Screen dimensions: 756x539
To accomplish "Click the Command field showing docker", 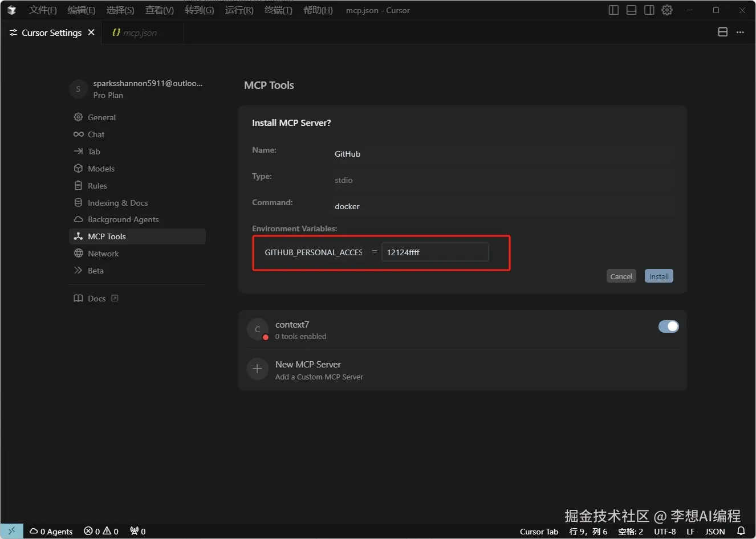I will click(x=502, y=206).
